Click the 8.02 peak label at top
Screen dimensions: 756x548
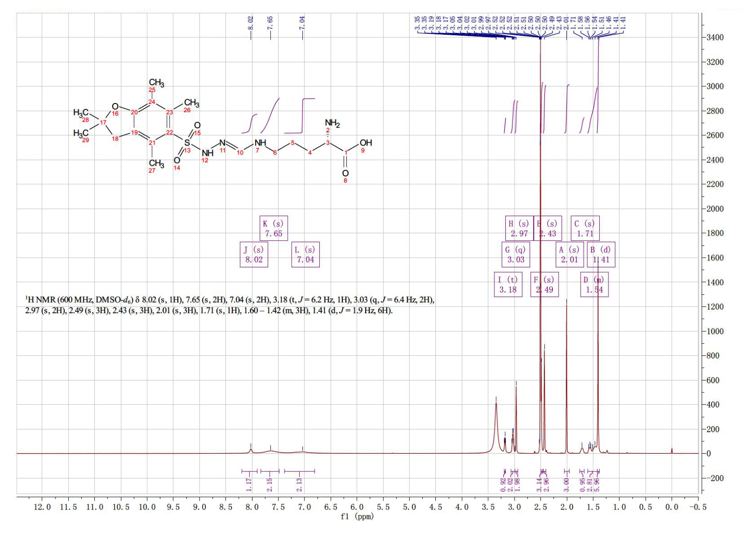(x=251, y=23)
